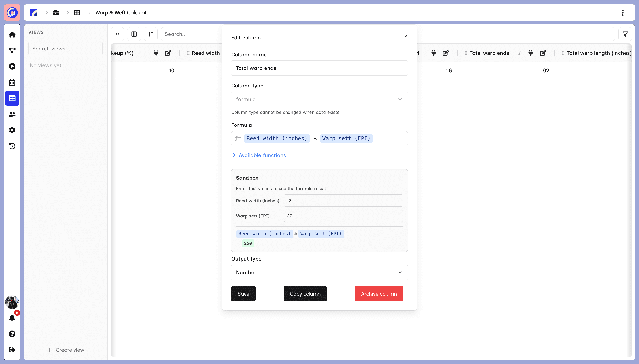
Task: Open the column visibility toolbar icon
Action: (x=134, y=34)
